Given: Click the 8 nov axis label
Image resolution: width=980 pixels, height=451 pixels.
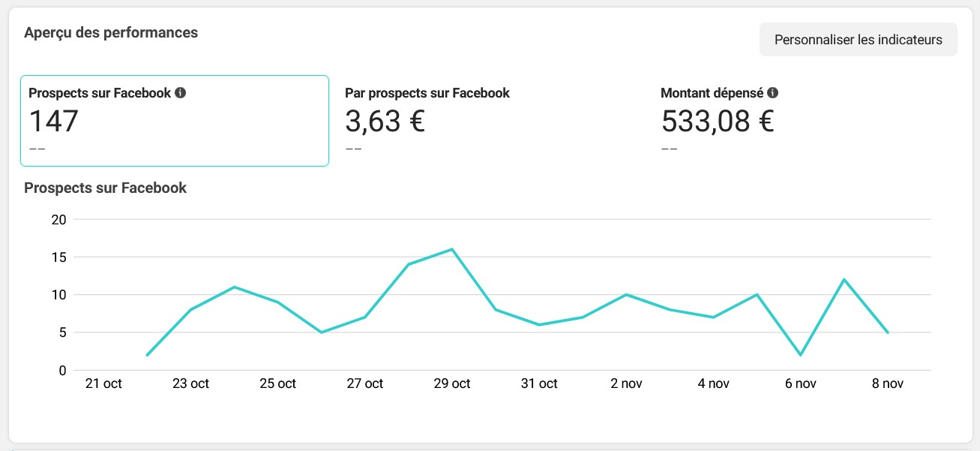Looking at the screenshot, I should [889, 383].
